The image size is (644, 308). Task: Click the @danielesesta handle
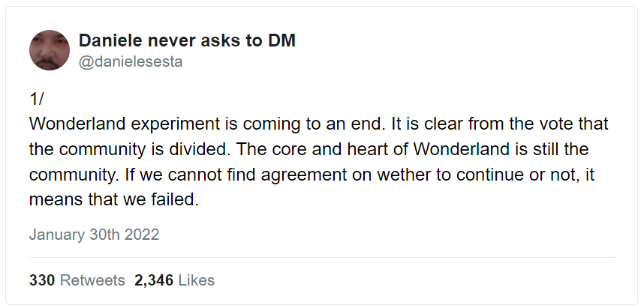(130, 61)
